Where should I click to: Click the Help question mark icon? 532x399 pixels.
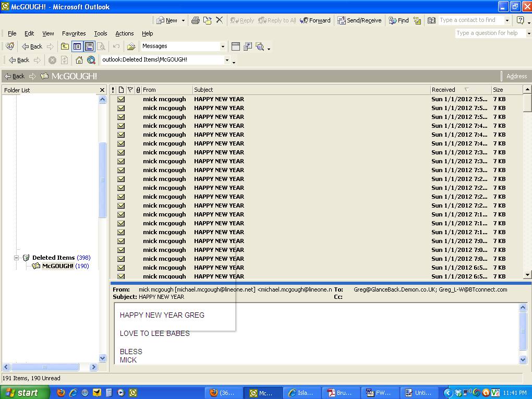(x=520, y=20)
